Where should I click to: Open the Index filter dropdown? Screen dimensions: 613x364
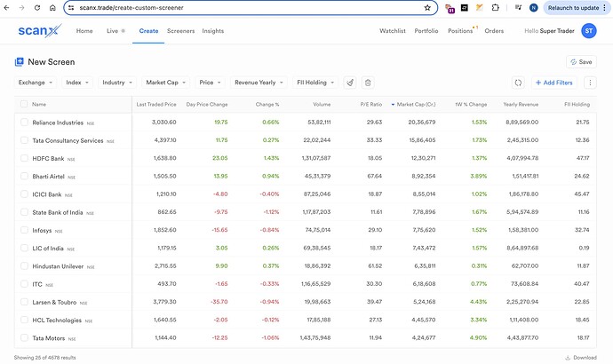click(x=77, y=83)
